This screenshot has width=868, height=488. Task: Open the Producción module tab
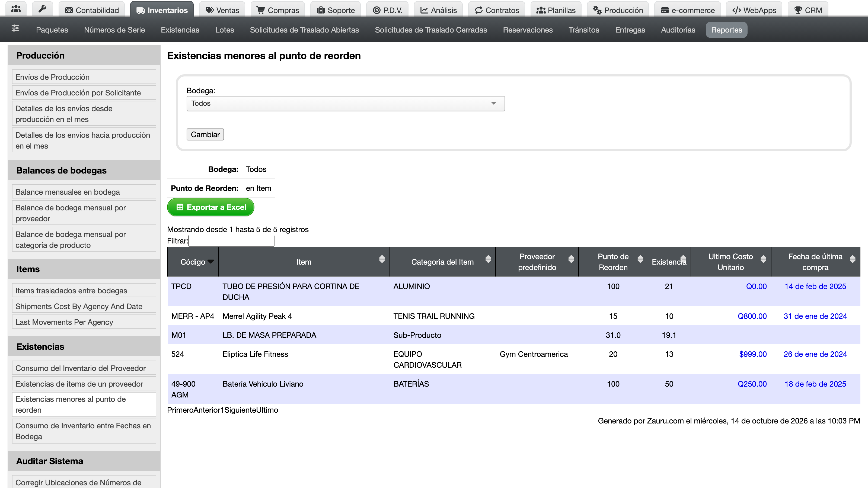[618, 10]
